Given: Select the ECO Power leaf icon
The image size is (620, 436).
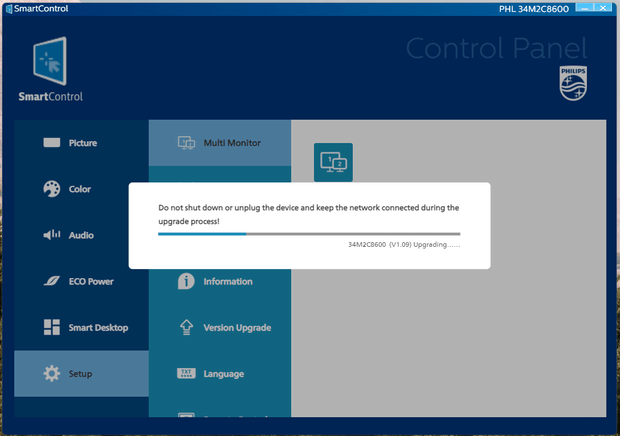Looking at the screenshot, I should [52, 281].
